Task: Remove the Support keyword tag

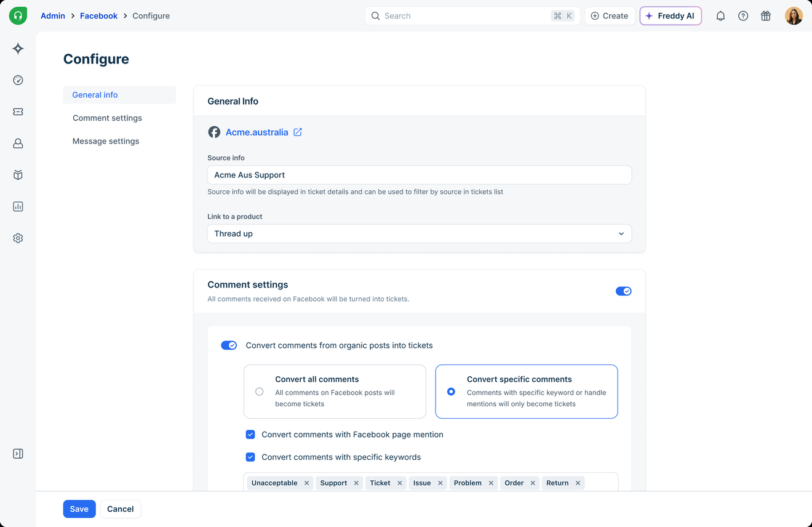Action: point(356,483)
